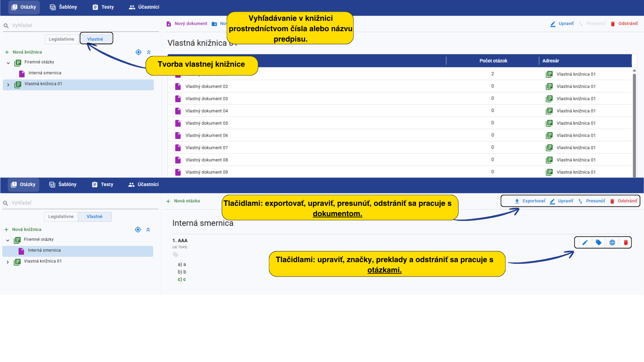Image resolution: width=644 pixels, height=362 pixels.
Task: Click the red trash icon for question AAA
Action: tap(626, 243)
